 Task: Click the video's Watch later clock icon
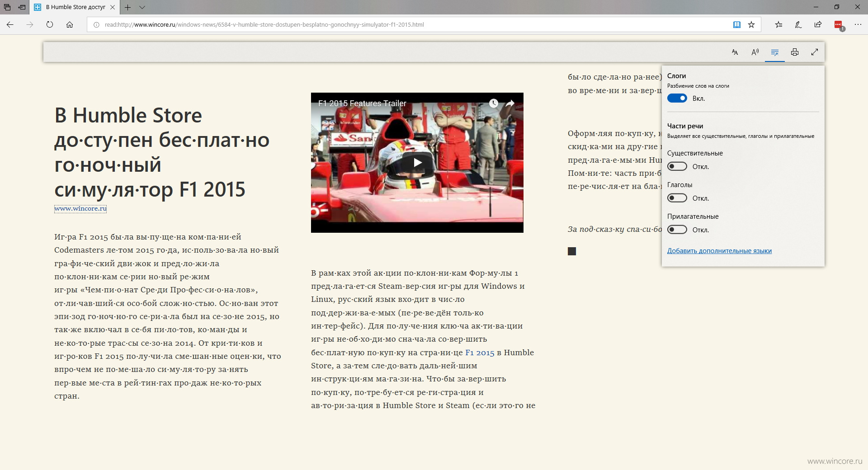(x=494, y=103)
